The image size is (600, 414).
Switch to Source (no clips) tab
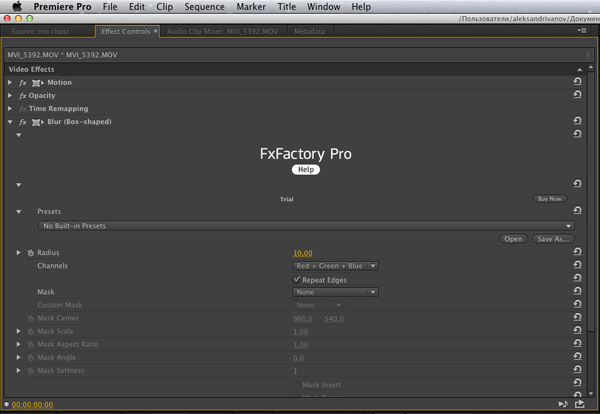click(x=40, y=31)
